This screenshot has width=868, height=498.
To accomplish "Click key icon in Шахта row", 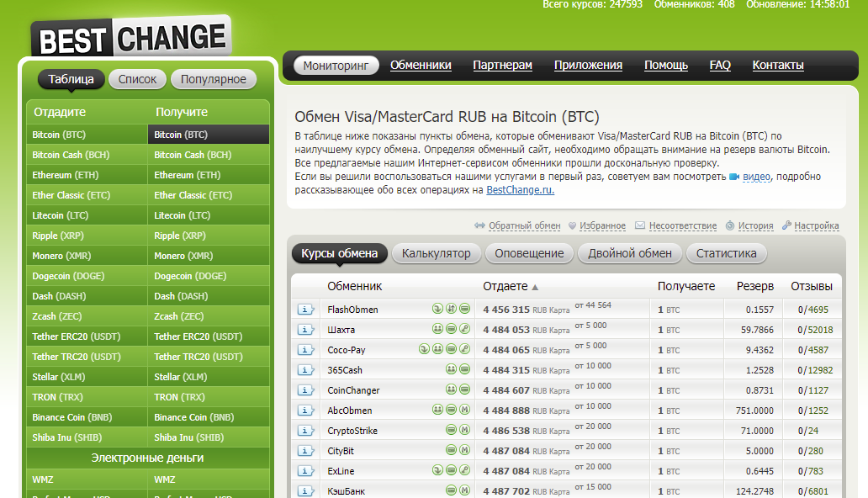I will (x=465, y=329).
